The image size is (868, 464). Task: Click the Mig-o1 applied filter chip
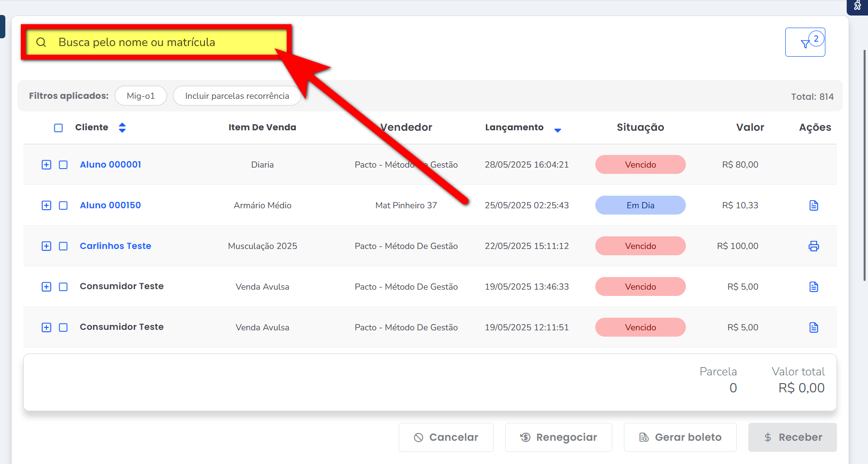141,96
